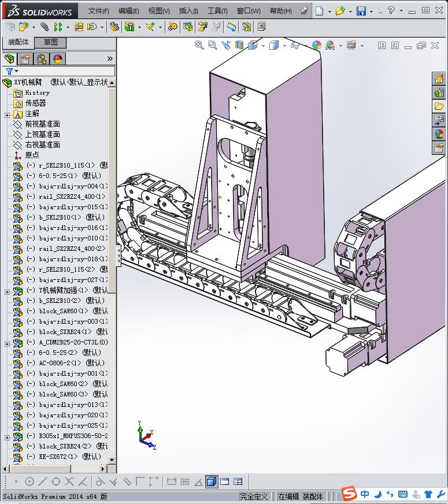The width and height of the screenshot is (448, 504).
Task: Toggle the Sogou moon half-width icon
Action: click(378, 494)
